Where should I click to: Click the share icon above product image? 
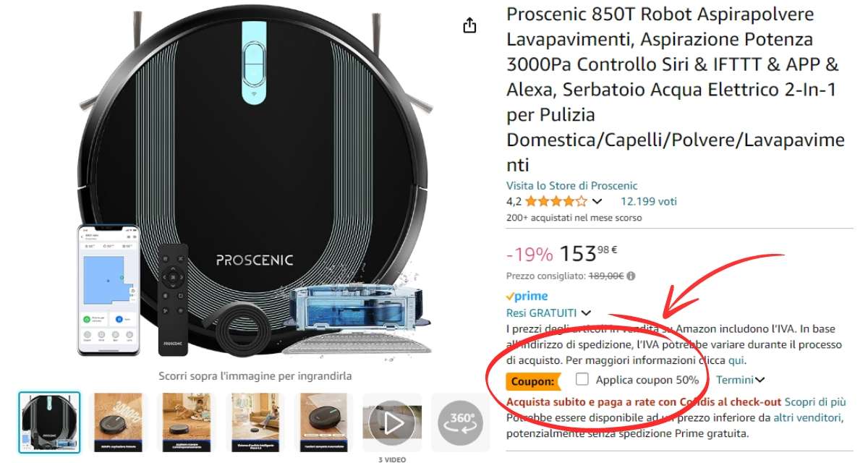[469, 25]
